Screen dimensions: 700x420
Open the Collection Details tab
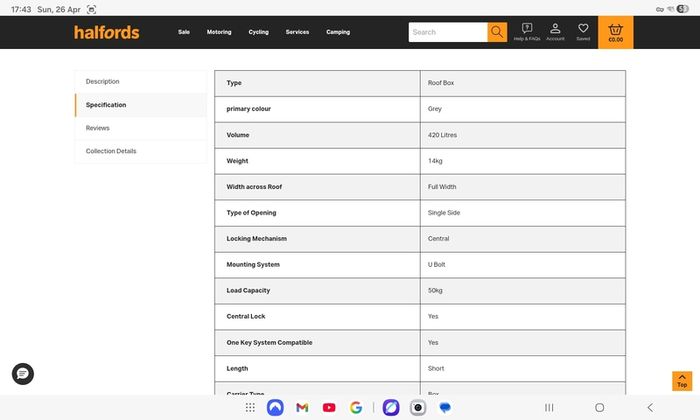(x=141, y=151)
